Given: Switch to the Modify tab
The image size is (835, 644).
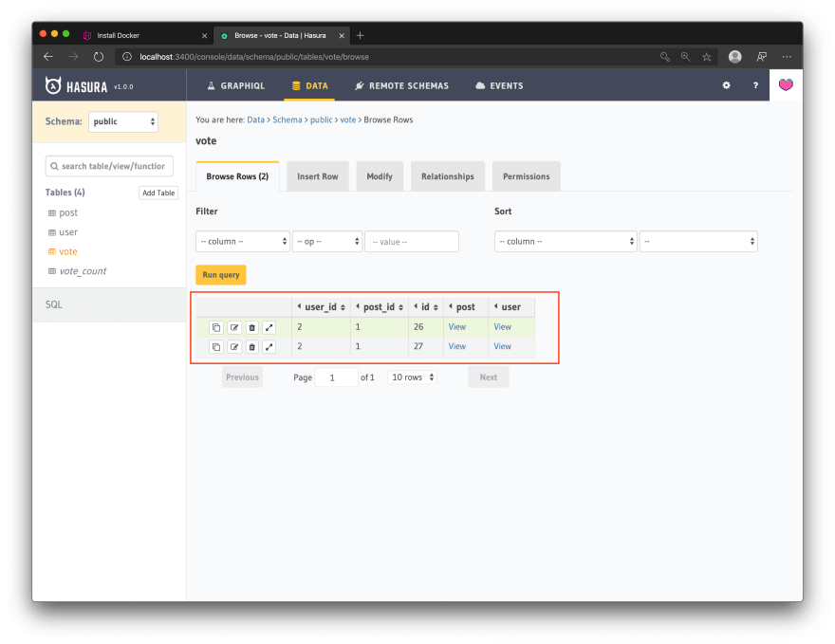Looking at the screenshot, I should point(380,176).
